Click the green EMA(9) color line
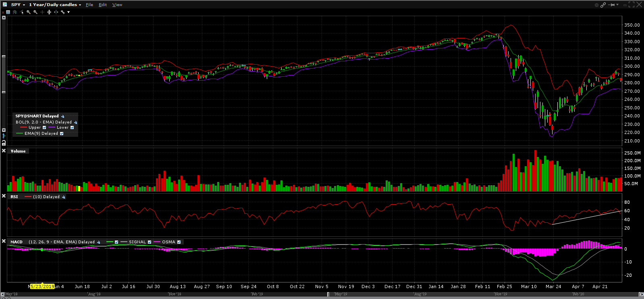The image size is (644, 299). [x=19, y=134]
